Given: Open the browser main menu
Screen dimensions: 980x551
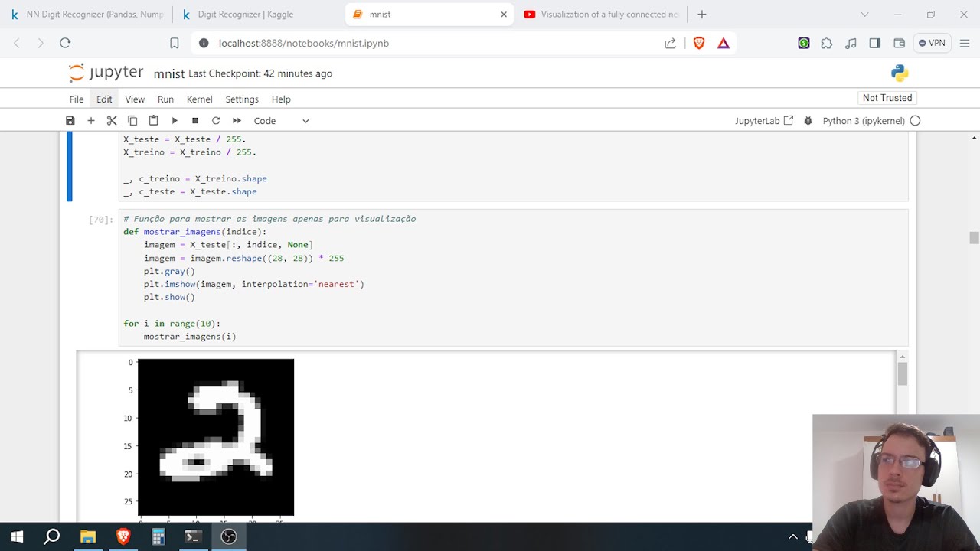Looking at the screenshot, I should pos(964,43).
